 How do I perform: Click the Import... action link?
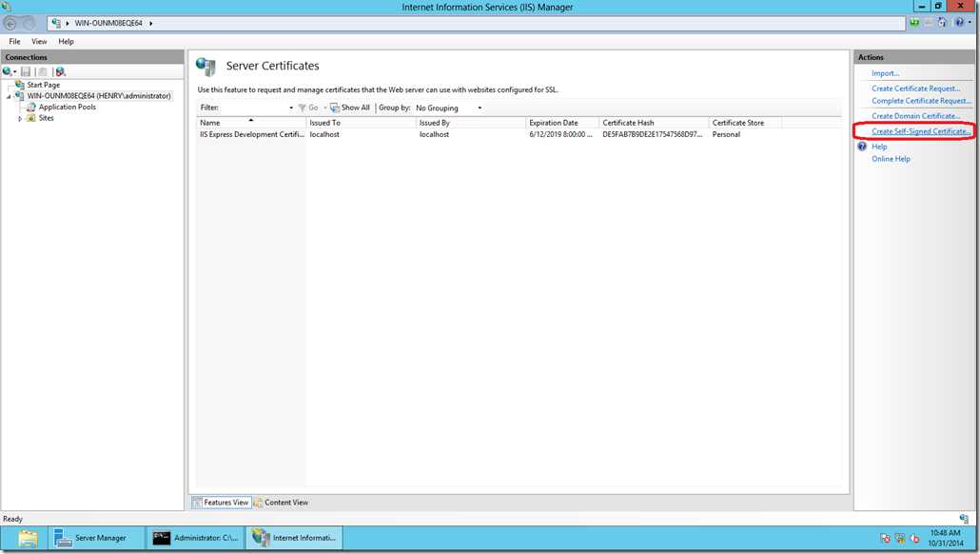pyautogui.click(x=885, y=73)
